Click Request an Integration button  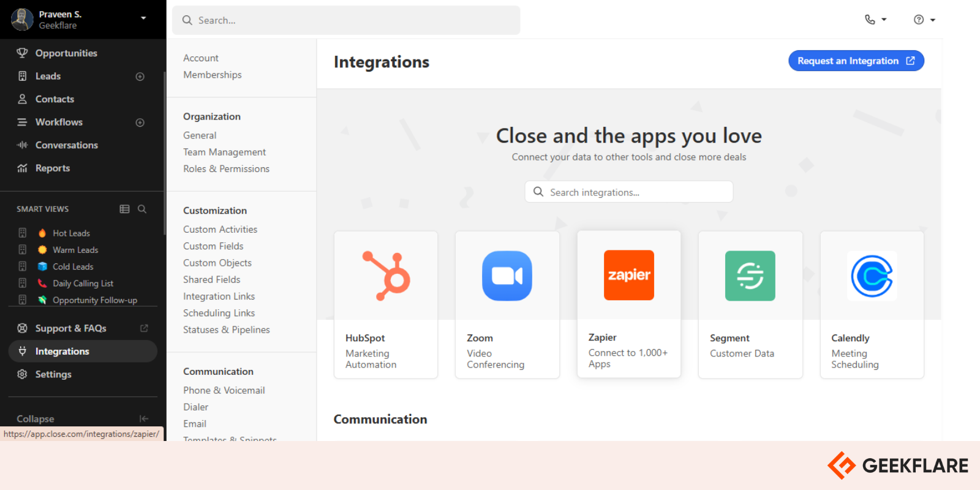(x=856, y=61)
